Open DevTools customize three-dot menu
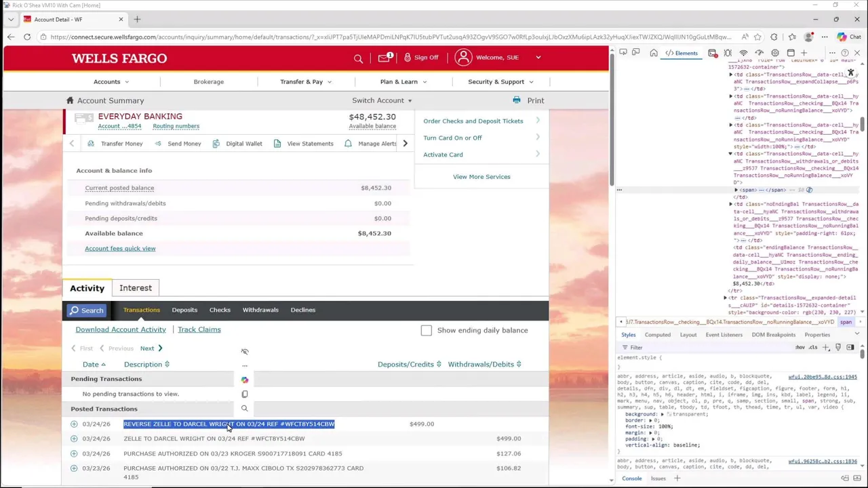Viewport: 868px width, 488px height. [x=831, y=53]
